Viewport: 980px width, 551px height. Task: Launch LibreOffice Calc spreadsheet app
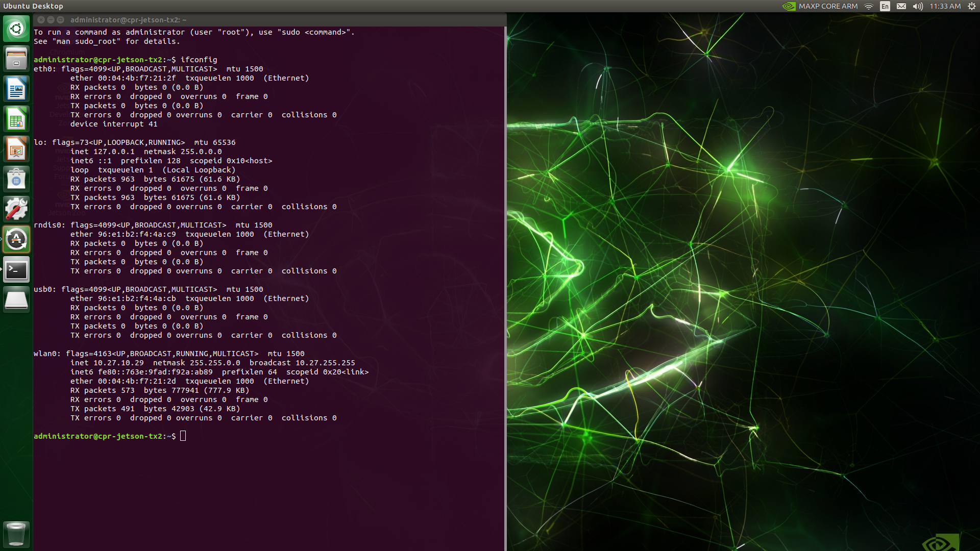tap(16, 119)
